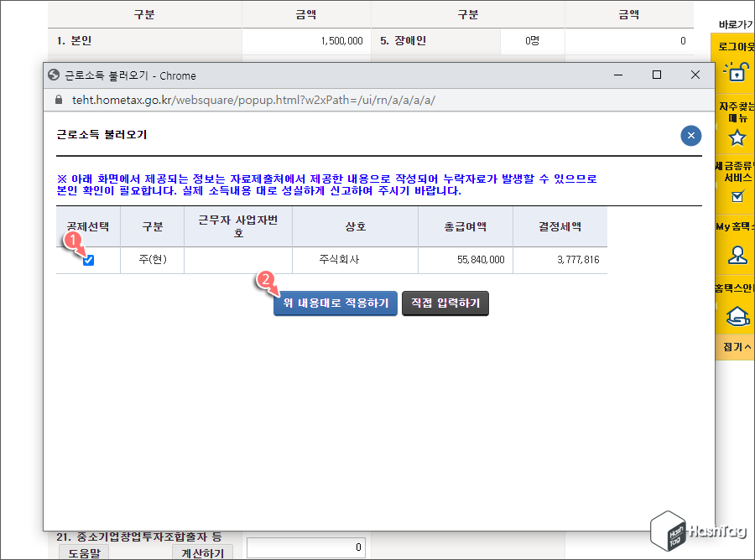The image size is (755, 560).
Task: Click the 직접 입력하기 button
Action: pos(445,303)
